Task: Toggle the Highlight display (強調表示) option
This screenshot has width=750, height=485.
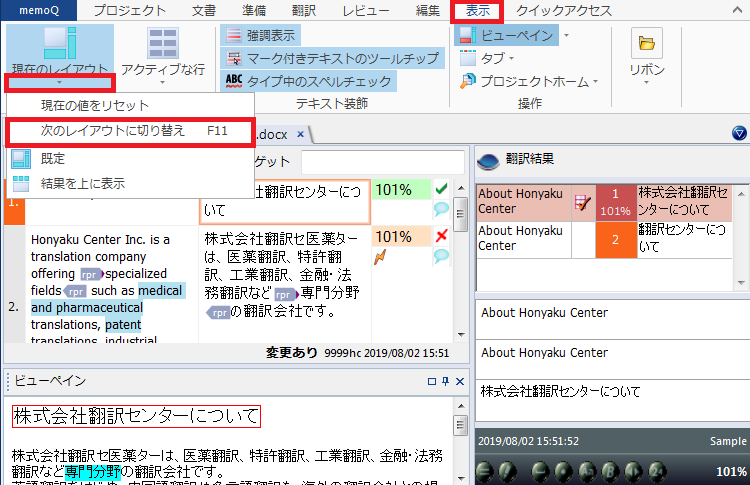Action: click(x=266, y=36)
